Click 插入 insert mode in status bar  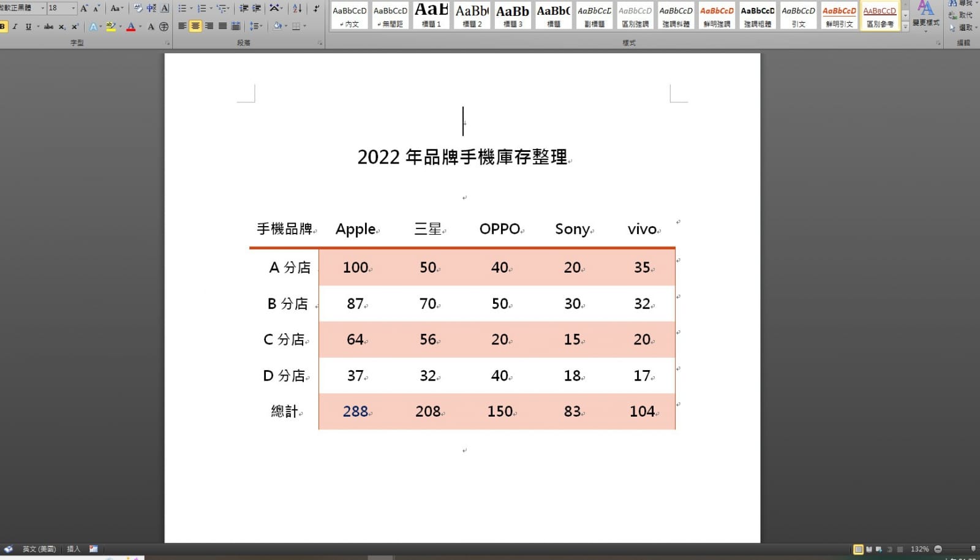pos(73,549)
